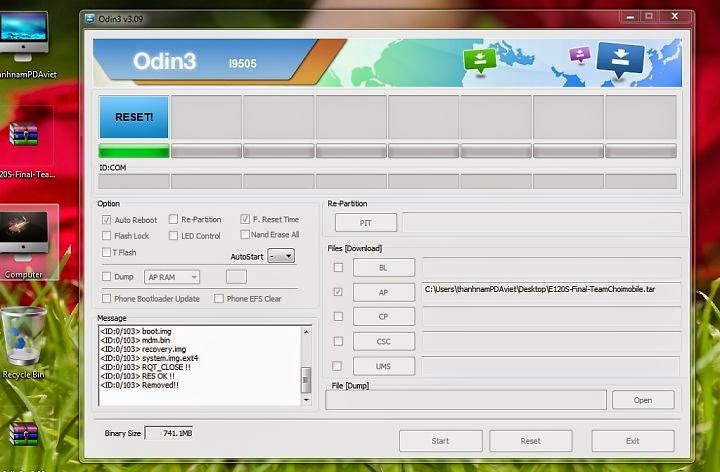Click the Reset button

530,441
